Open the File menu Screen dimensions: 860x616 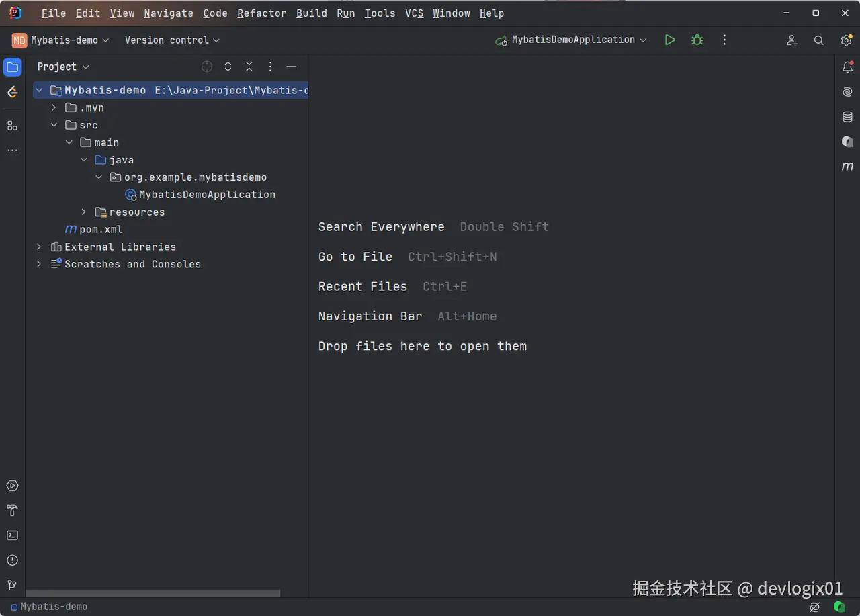(x=54, y=13)
